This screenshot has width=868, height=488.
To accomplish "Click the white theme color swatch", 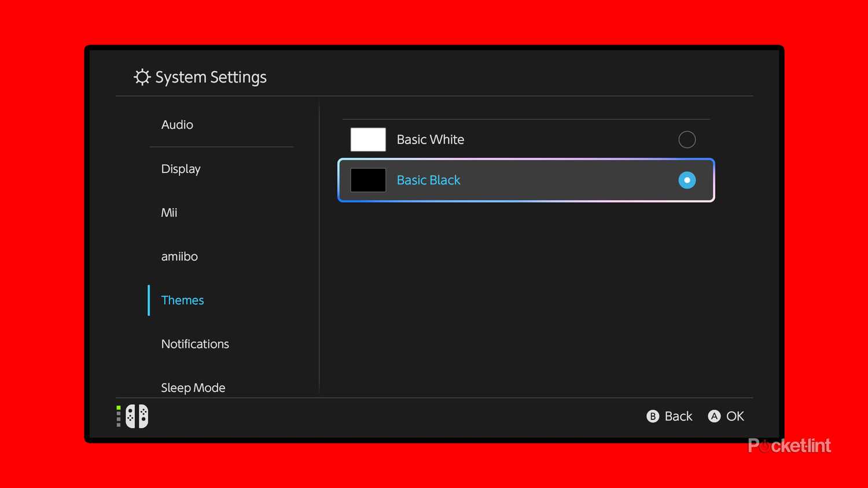I will pos(367,139).
